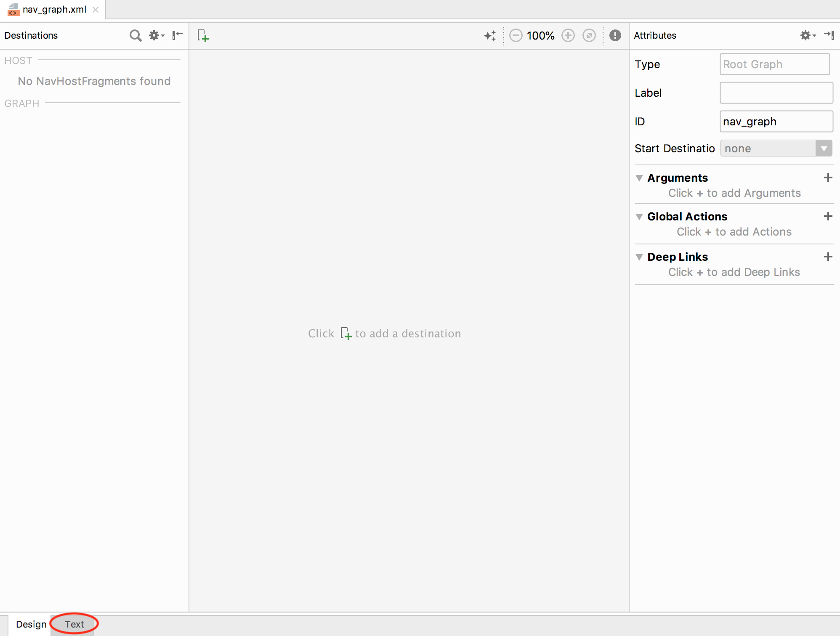Collapse the Global Actions section

coord(639,216)
